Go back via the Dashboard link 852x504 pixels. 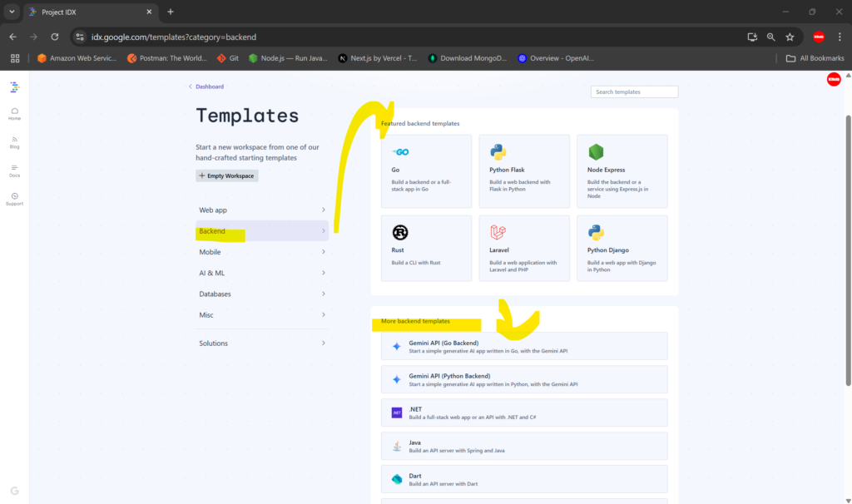[x=206, y=86]
